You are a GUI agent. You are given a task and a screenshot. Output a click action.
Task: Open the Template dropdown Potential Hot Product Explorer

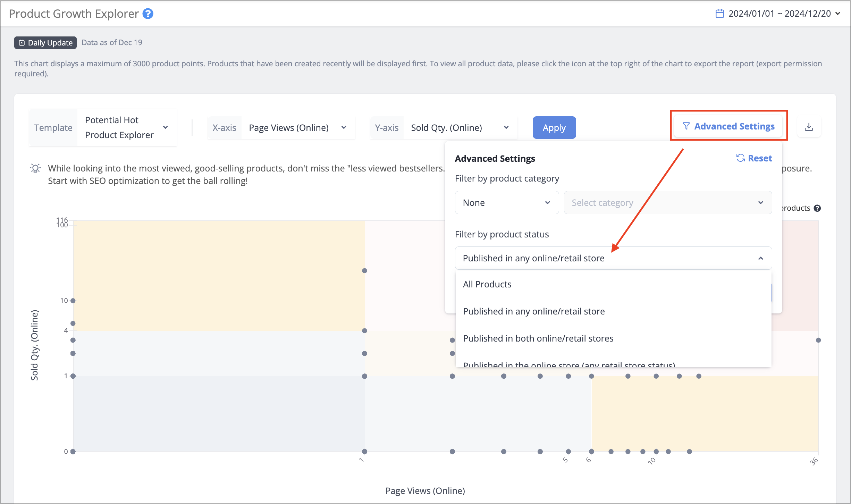point(103,127)
